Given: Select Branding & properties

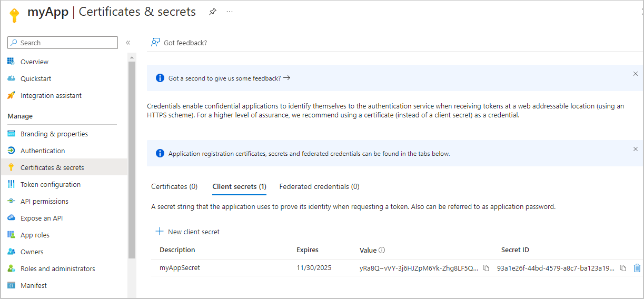Looking at the screenshot, I should coord(54,134).
